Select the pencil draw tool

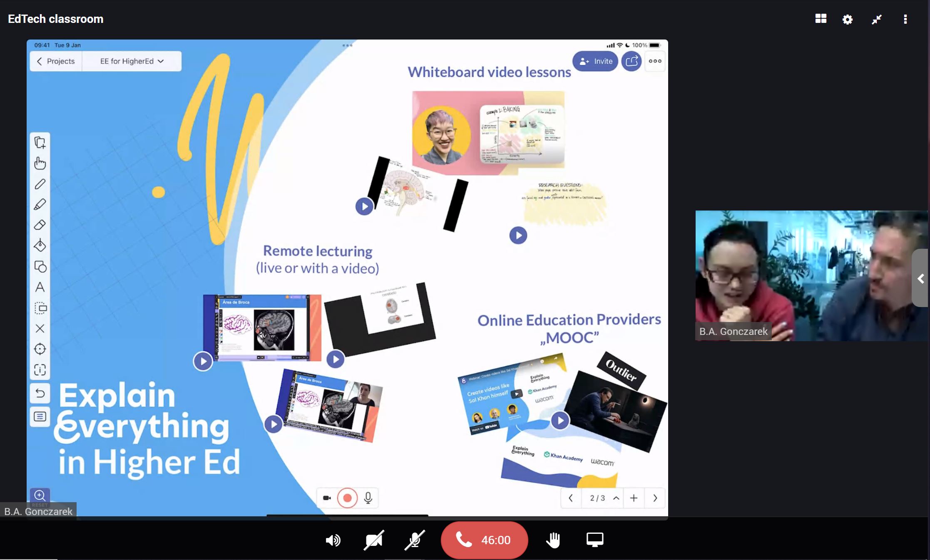click(40, 184)
